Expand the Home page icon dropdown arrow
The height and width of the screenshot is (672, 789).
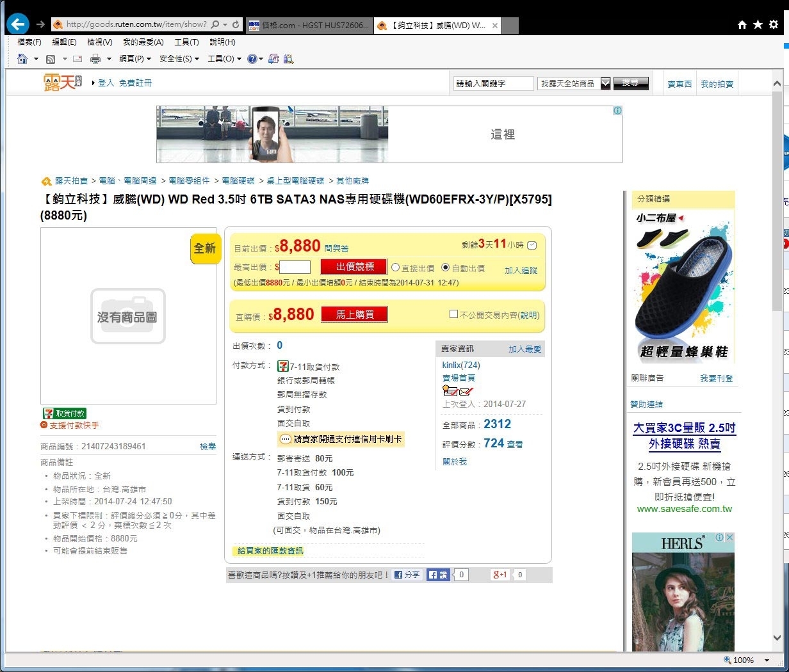(36, 59)
